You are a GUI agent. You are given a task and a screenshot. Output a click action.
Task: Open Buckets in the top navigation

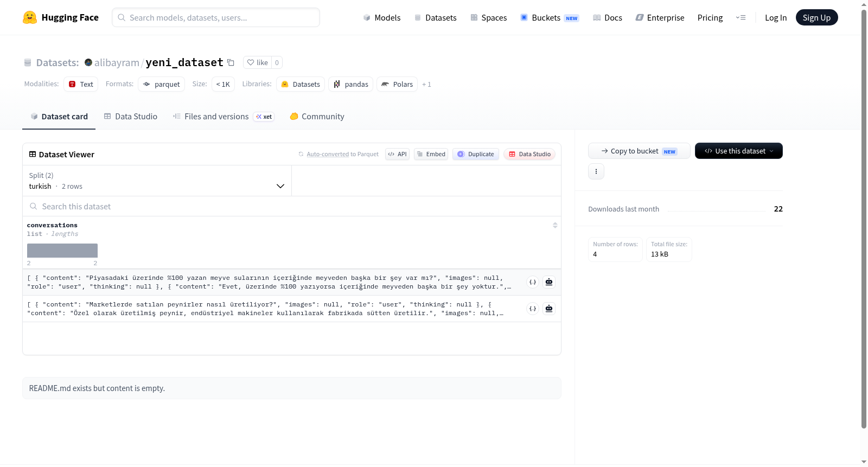tap(550, 17)
